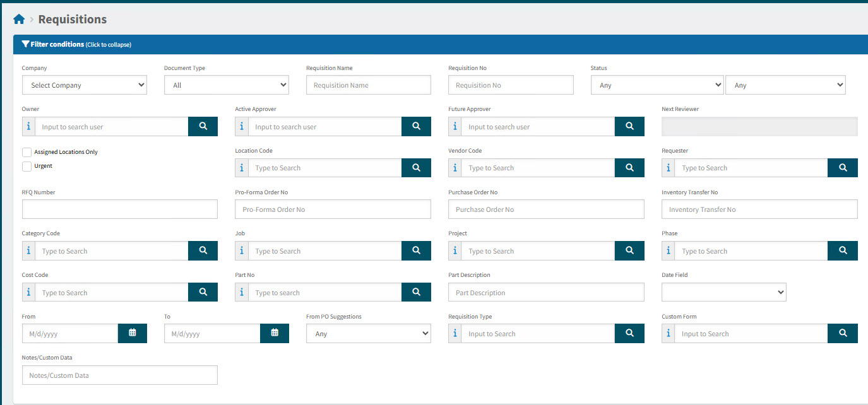Screen dimensions: 868x405
Task: Click inside the Requisition Name field
Action: pyautogui.click(x=368, y=85)
